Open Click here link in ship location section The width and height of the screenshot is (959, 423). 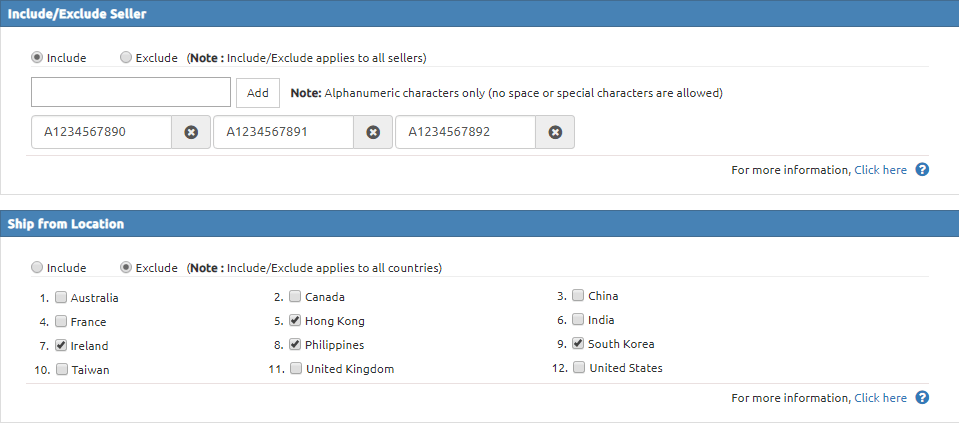(881, 398)
